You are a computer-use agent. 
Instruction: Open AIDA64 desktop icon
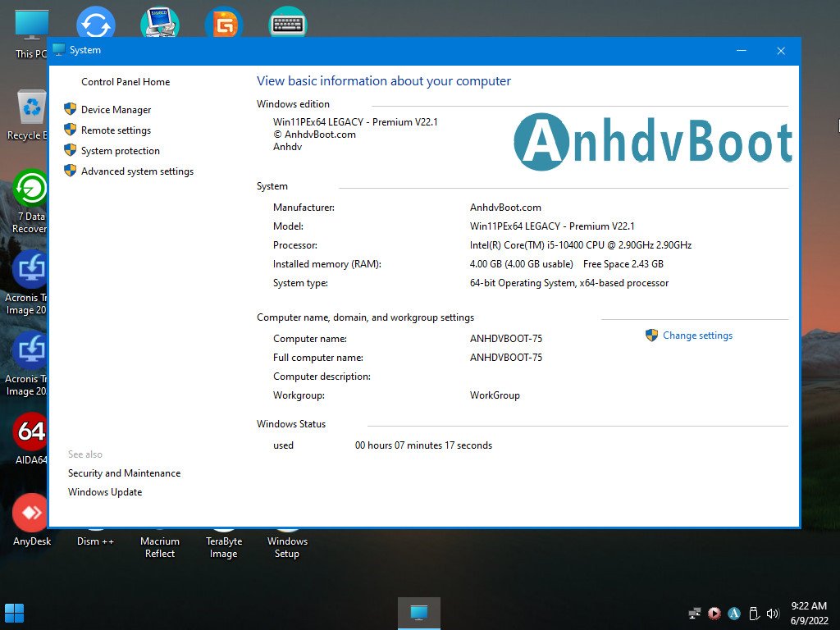(30, 438)
